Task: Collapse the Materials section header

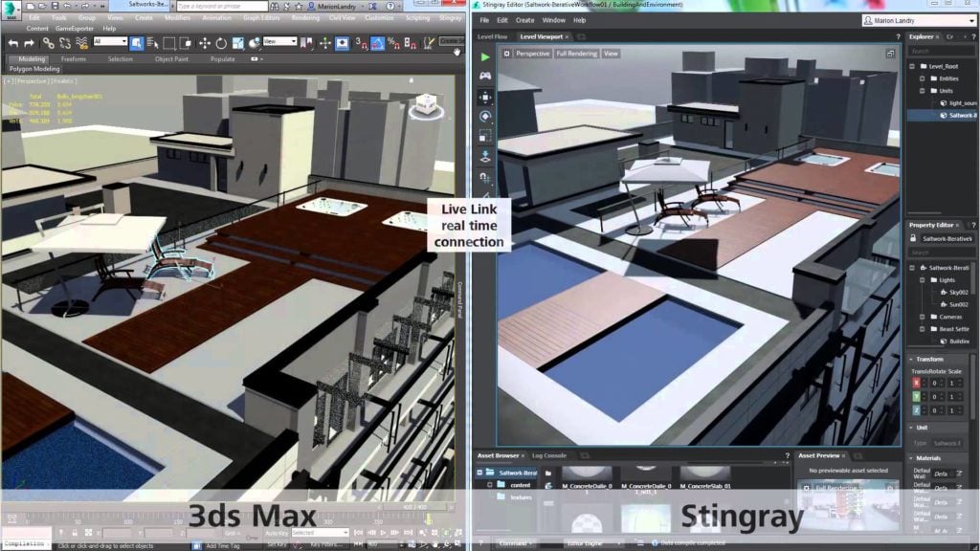Action: [940, 458]
